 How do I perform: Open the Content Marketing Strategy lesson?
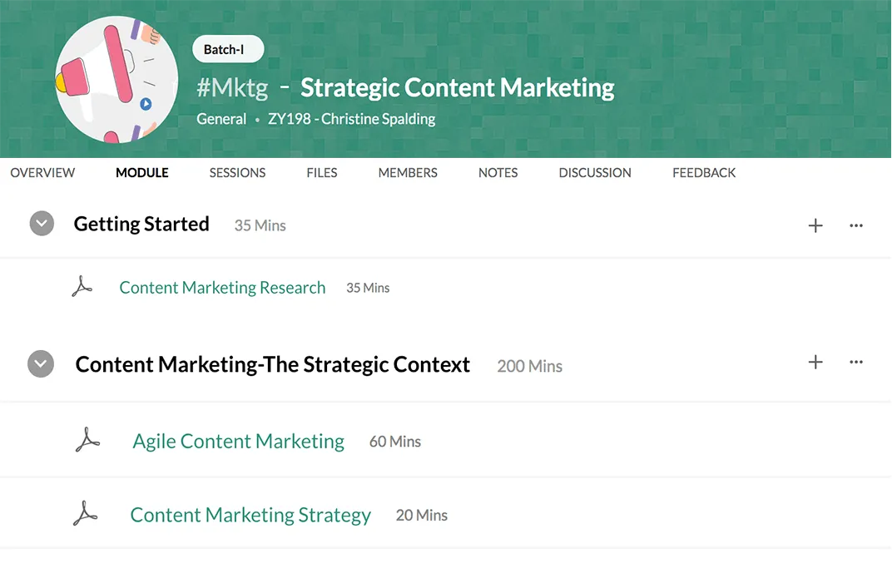(x=250, y=515)
